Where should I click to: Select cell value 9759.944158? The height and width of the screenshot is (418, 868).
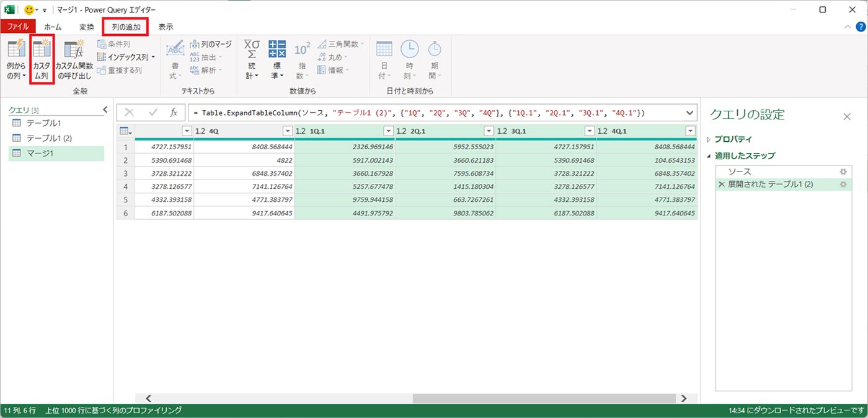coord(345,199)
